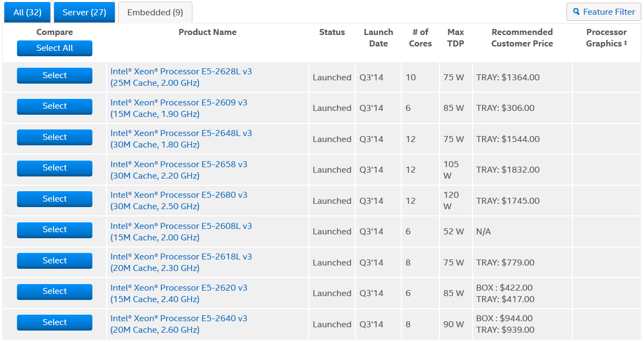Click the Recommended Customer Price column header
The image size is (644, 342).
click(522, 38)
